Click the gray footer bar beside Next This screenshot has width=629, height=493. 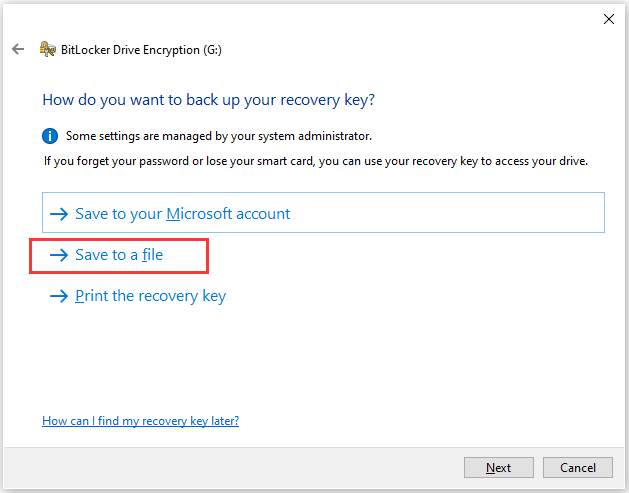click(x=233, y=467)
